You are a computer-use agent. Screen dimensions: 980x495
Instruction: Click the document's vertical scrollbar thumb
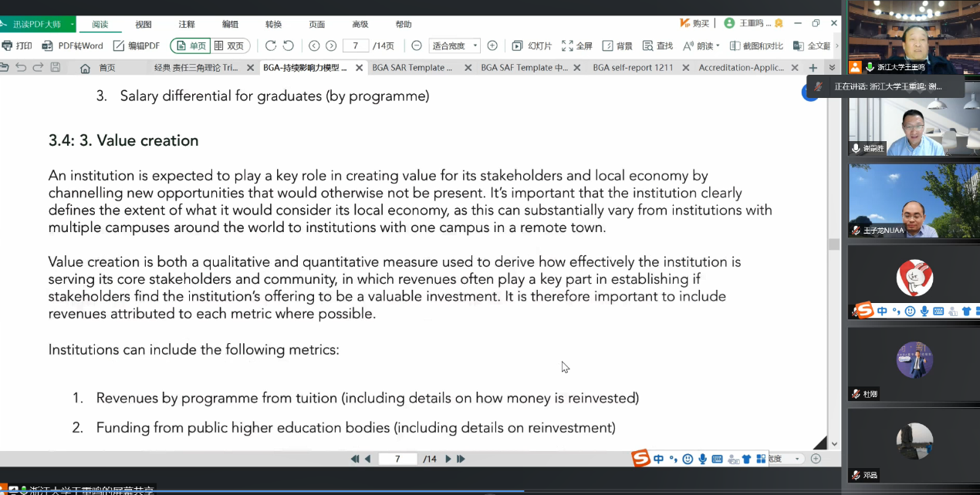(833, 244)
